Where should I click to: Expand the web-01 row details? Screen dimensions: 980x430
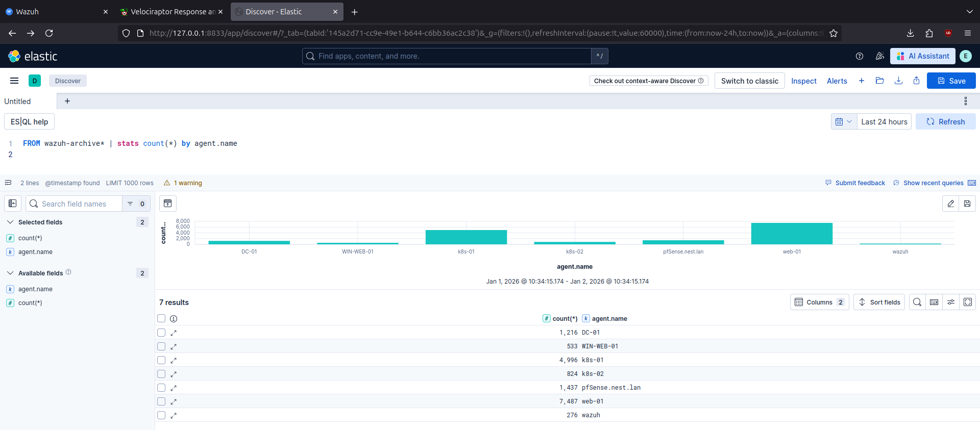click(174, 401)
